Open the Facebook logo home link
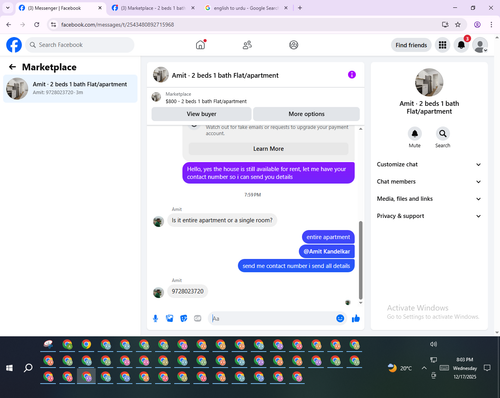The width and height of the screenshot is (500, 398). click(x=14, y=45)
